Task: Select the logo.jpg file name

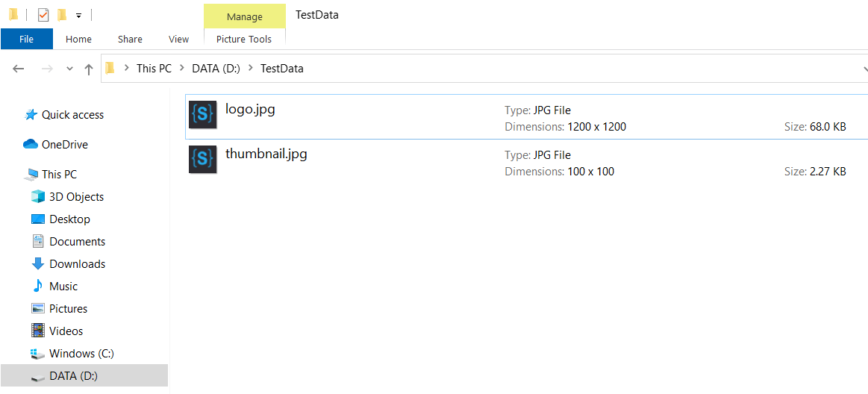Action: (x=250, y=108)
